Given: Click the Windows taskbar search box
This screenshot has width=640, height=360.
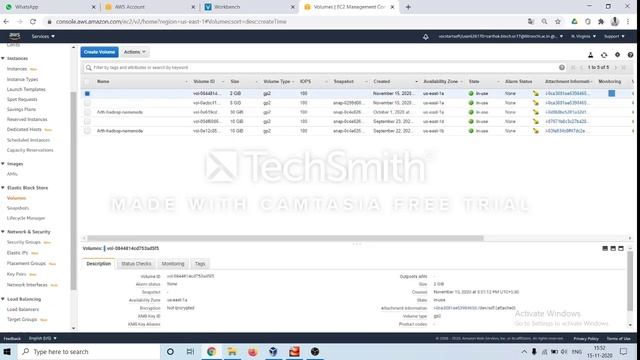Looking at the screenshot, I should (x=89, y=351).
